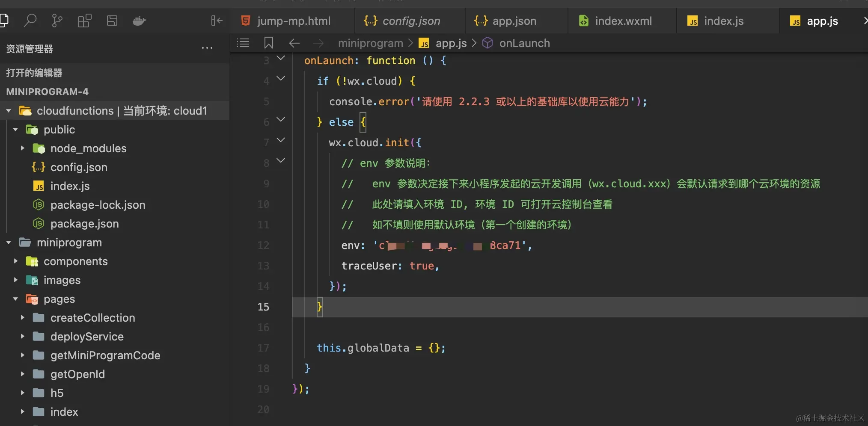Fold the if block at line 4
The image size is (868, 426).
(x=281, y=79)
